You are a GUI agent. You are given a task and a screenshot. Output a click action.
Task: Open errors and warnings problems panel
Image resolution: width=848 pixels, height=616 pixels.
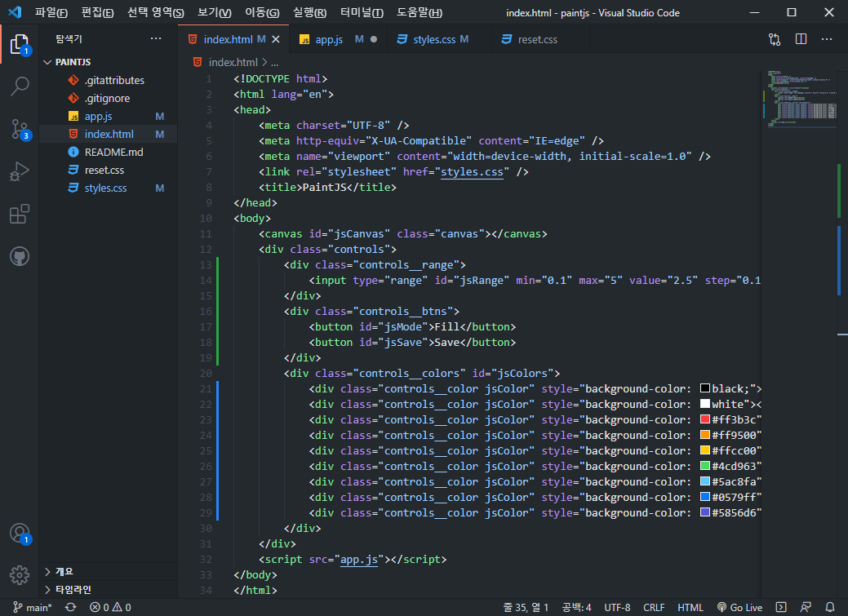[110, 607]
